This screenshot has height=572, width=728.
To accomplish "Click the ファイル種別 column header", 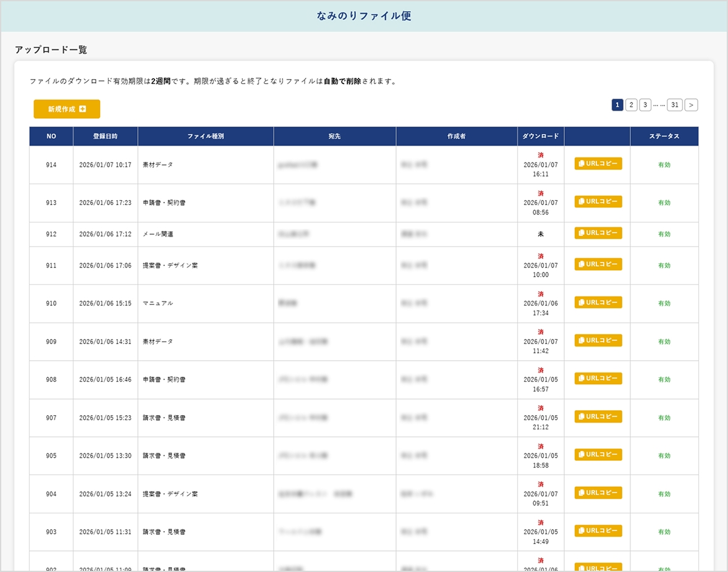I will point(205,137).
